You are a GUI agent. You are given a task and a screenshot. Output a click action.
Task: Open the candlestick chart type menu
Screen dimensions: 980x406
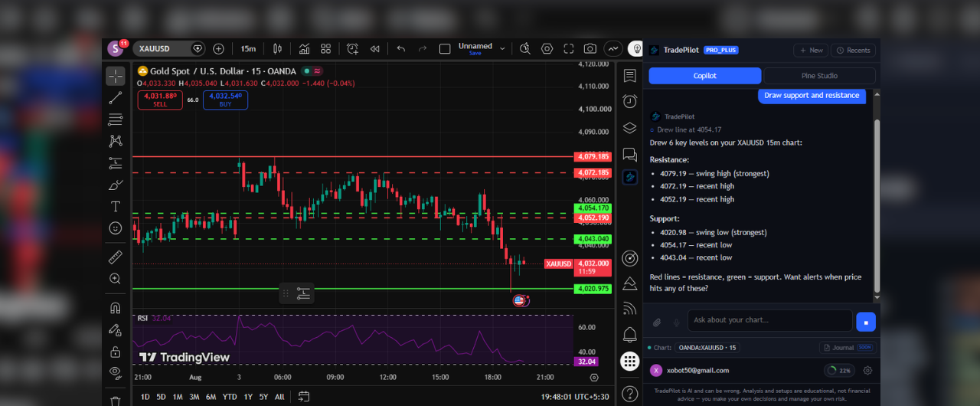point(277,48)
